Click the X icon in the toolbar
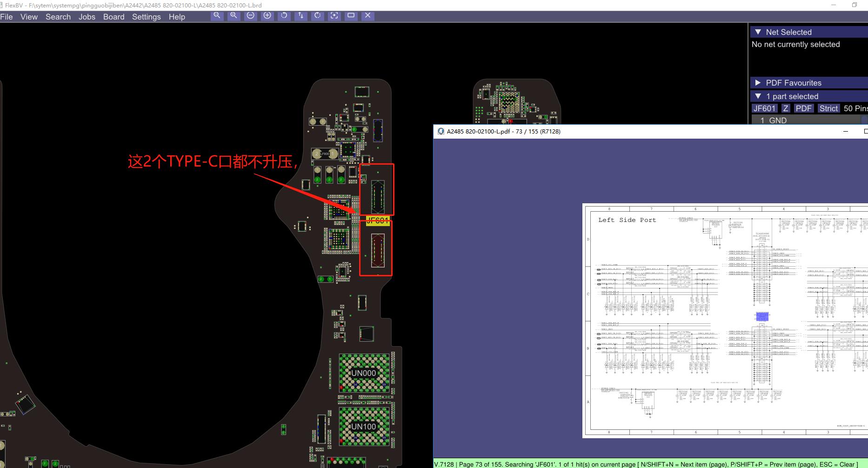Viewport: 868px width, 468px height. (367, 15)
